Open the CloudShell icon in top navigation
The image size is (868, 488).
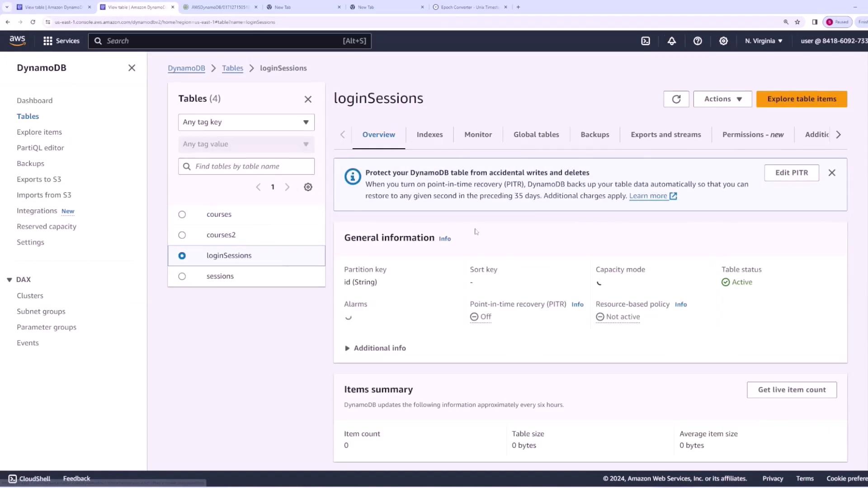click(x=646, y=41)
